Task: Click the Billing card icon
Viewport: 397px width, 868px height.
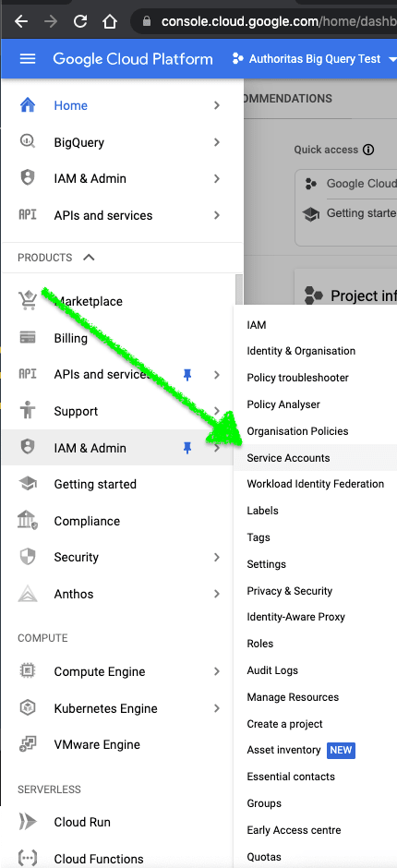Action: coord(27,337)
